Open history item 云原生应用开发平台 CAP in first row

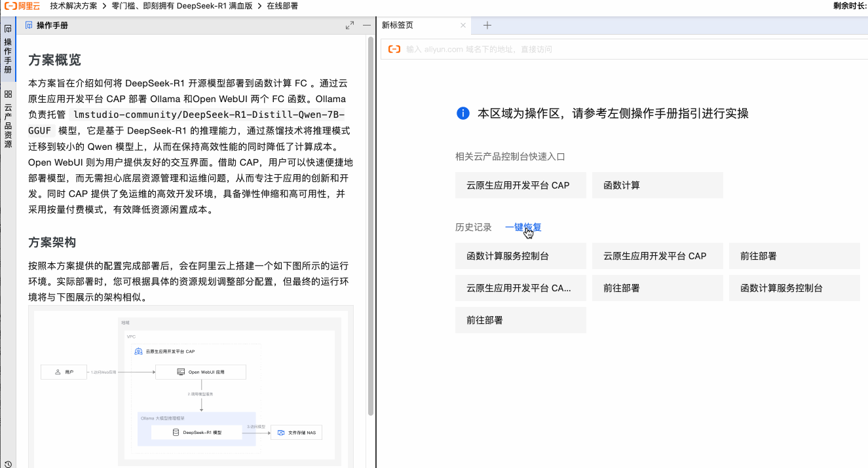click(658, 256)
